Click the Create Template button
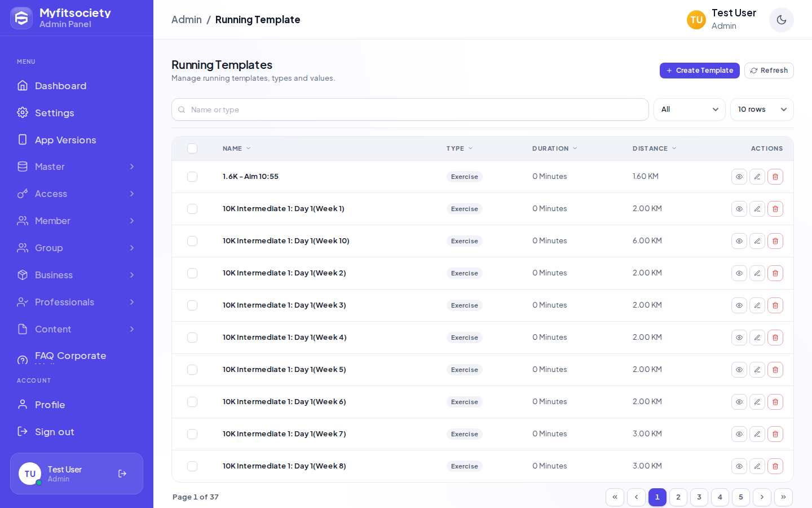 (700, 71)
